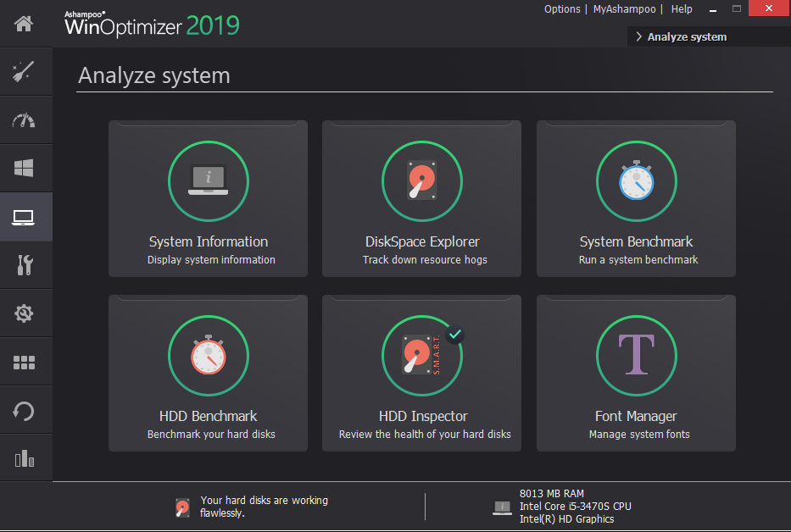Click 'Track down resource hogs' description
Screen dimensions: 791x532
(x=425, y=260)
